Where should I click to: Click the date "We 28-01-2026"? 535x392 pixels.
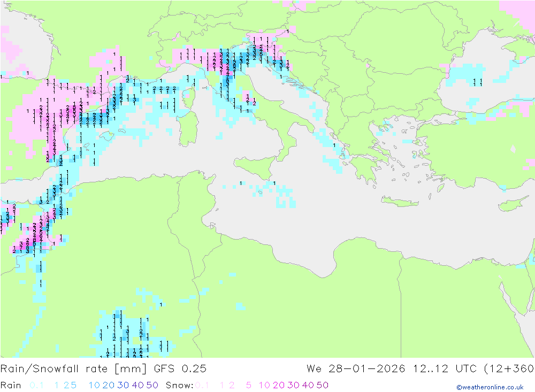click(x=356, y=369)
